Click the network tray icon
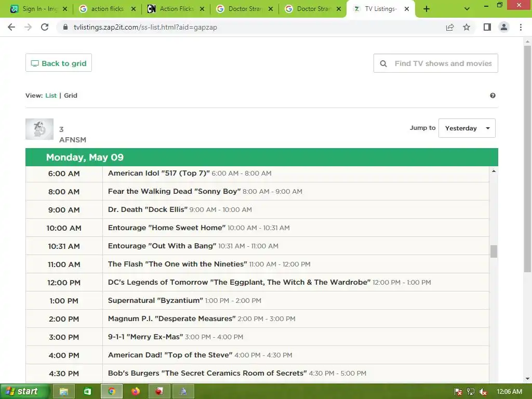Image resolution: width=532 pixels, height=399 pixels. (x=471, y=392)
